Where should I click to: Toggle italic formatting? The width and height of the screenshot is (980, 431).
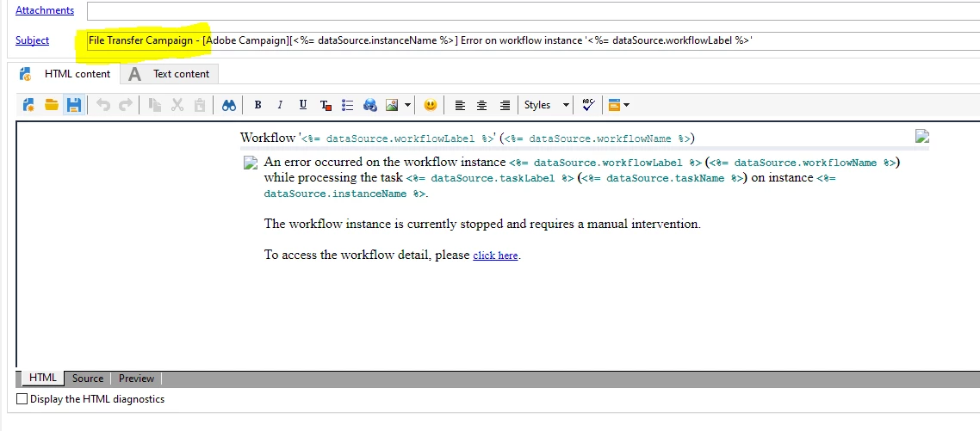(280, 105)
